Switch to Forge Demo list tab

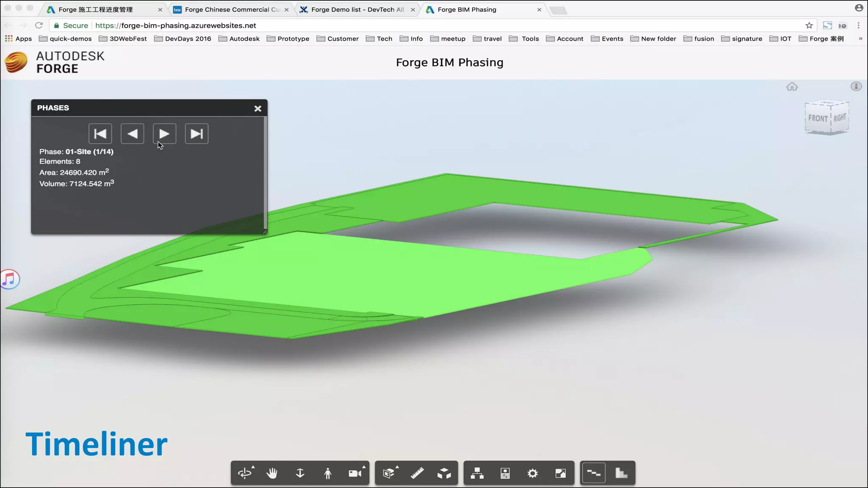(x=357, y=9)
